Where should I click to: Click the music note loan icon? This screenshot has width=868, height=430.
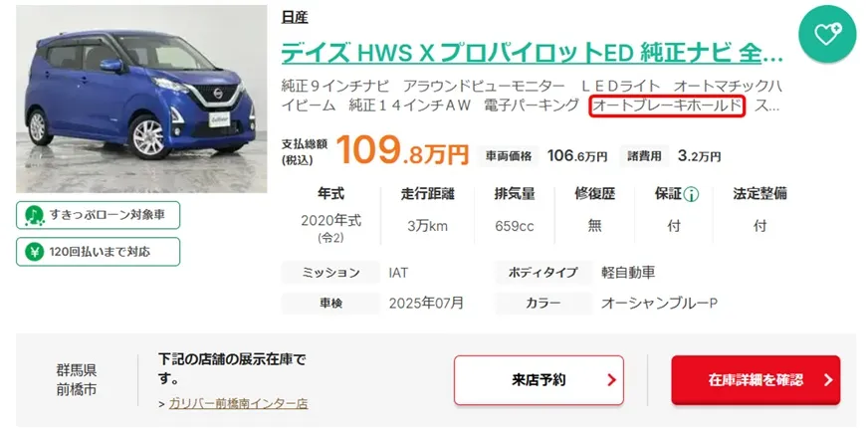[x=34, y=215]
